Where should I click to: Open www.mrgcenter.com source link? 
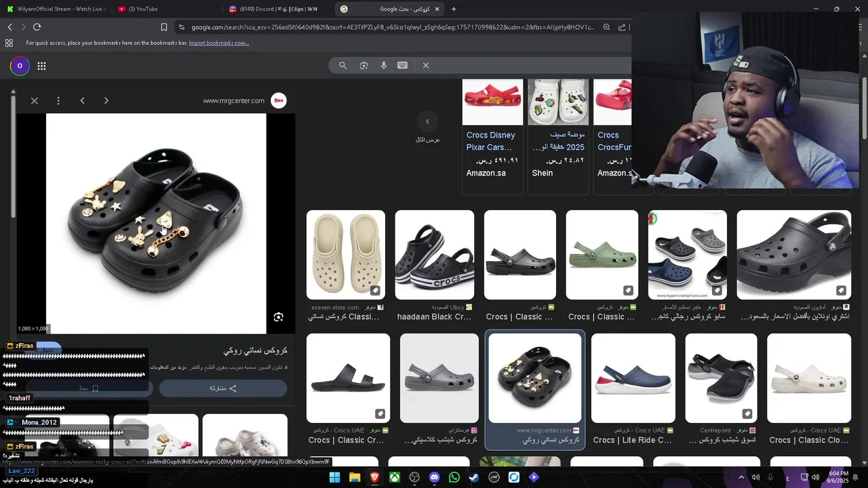click(x=234, y=101)
